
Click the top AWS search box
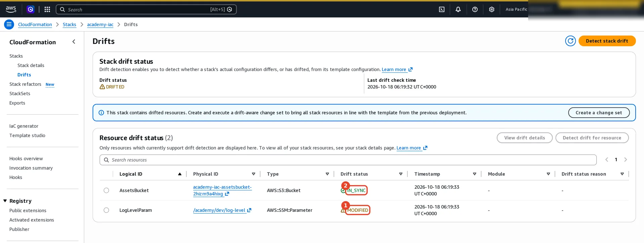coord(146,9)
